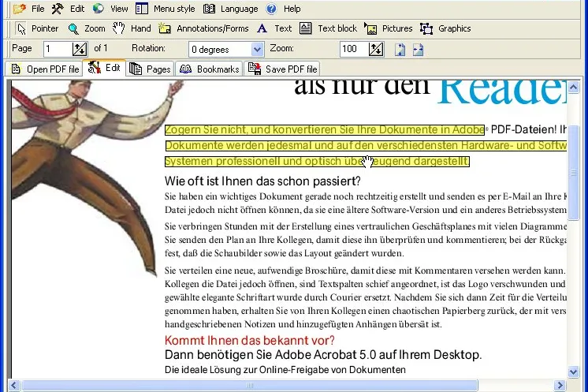Select the Graphics tool icon
The width and height of the screenshot is (588, 392).
(x=426, y=28)
